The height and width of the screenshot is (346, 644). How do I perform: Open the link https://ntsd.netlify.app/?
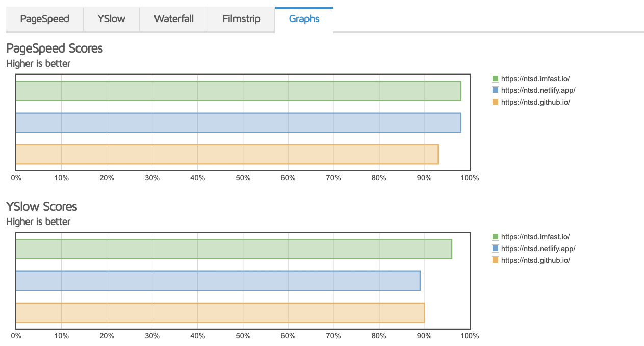click(x=538, y=90)
